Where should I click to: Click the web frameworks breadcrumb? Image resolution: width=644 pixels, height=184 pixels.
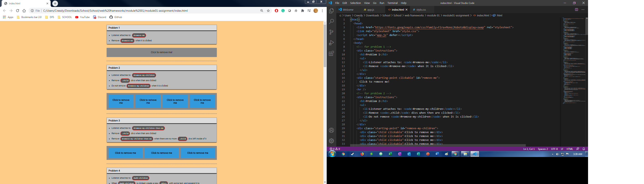[x=414, y=16]
